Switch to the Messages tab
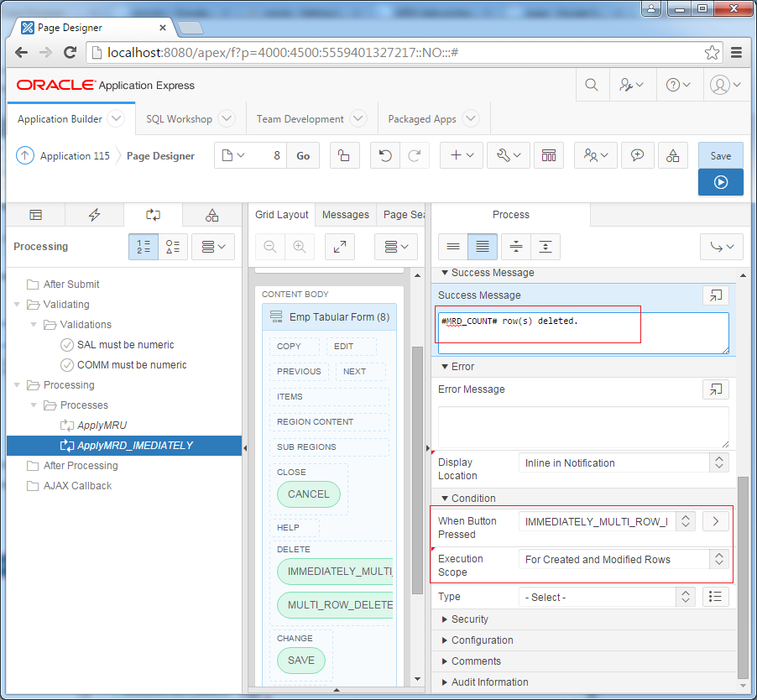The width and height of the screenshot is (757, 700). click(x=345, y=215)
